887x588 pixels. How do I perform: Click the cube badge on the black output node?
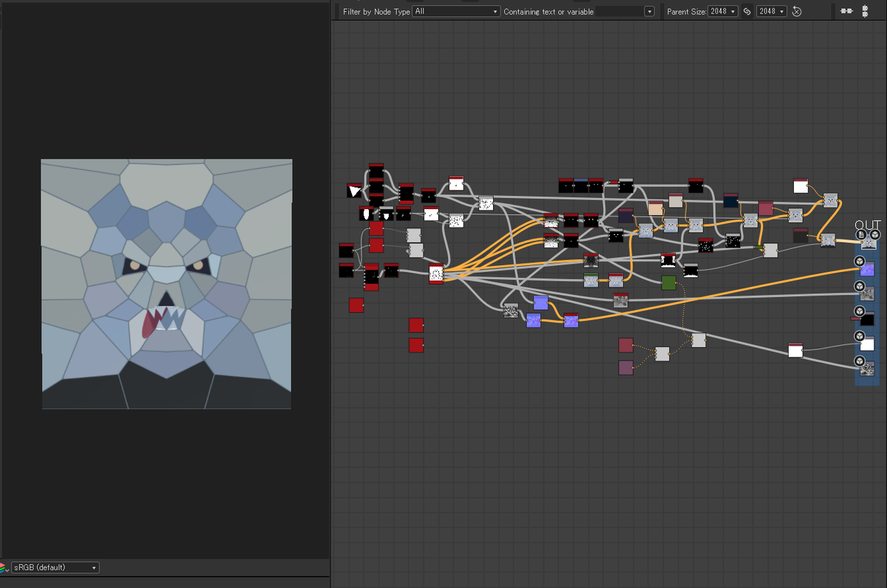tap(860, 311)
